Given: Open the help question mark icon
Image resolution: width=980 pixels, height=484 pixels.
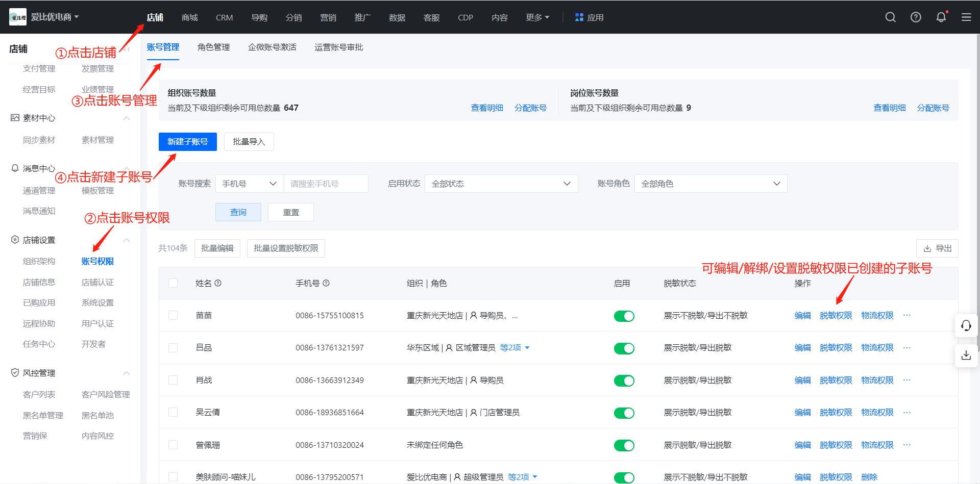Looking at the screenshot, I should coord(916,17).
